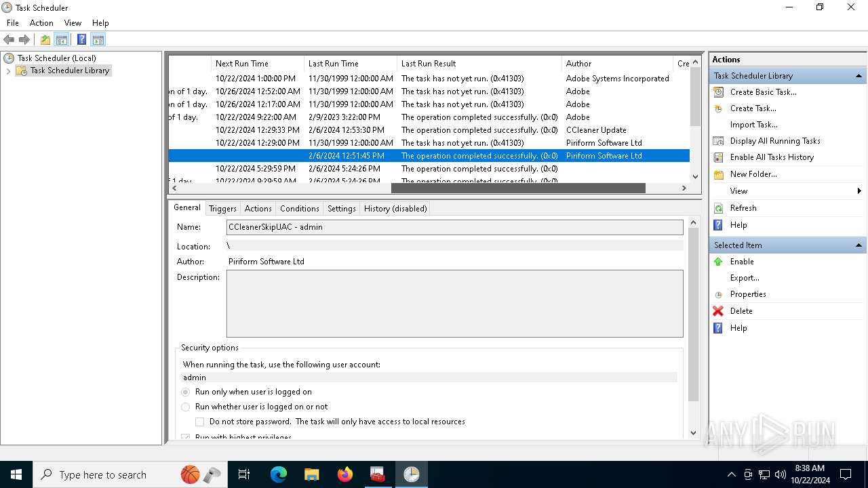868x488 pixels.
Task: Open the View submenu arrow in Actions
Action: (859, 191)
